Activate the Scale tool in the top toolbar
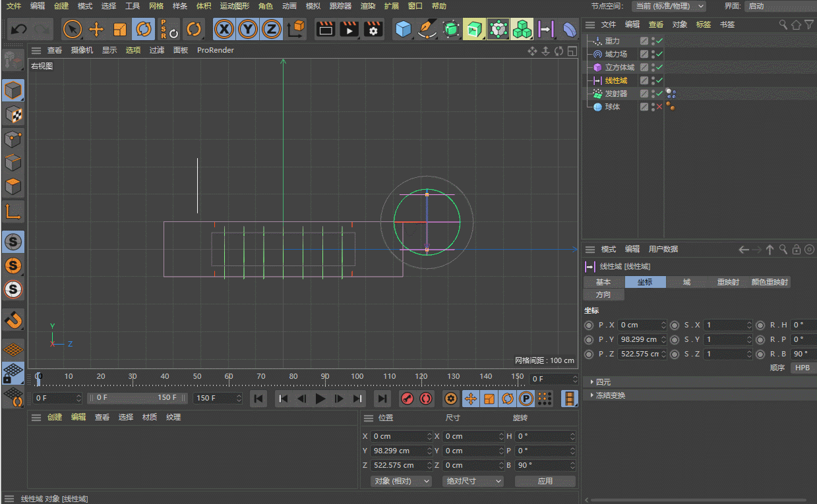 (x=119, y=30)
